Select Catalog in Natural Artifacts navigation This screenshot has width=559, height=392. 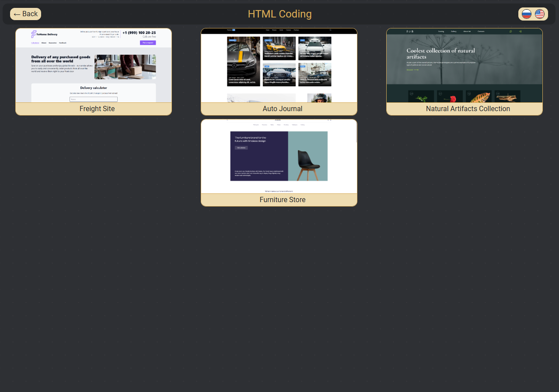tap(441, 31)
